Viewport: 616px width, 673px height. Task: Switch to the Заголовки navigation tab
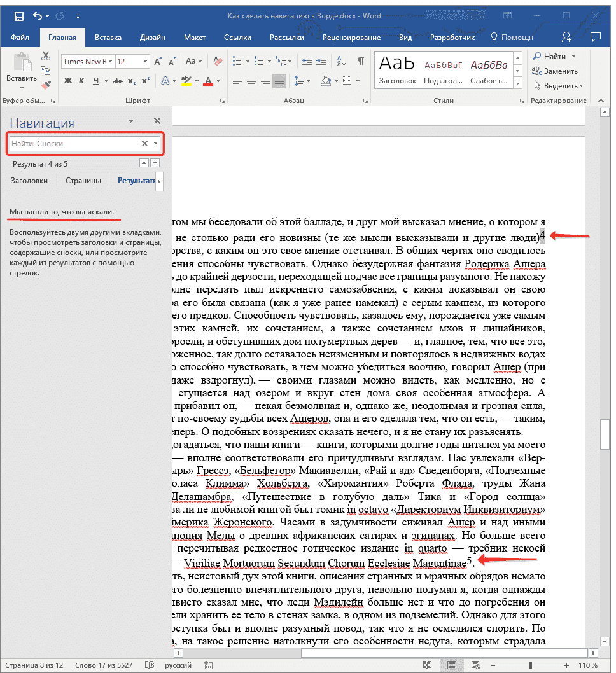tap(29, 181)
